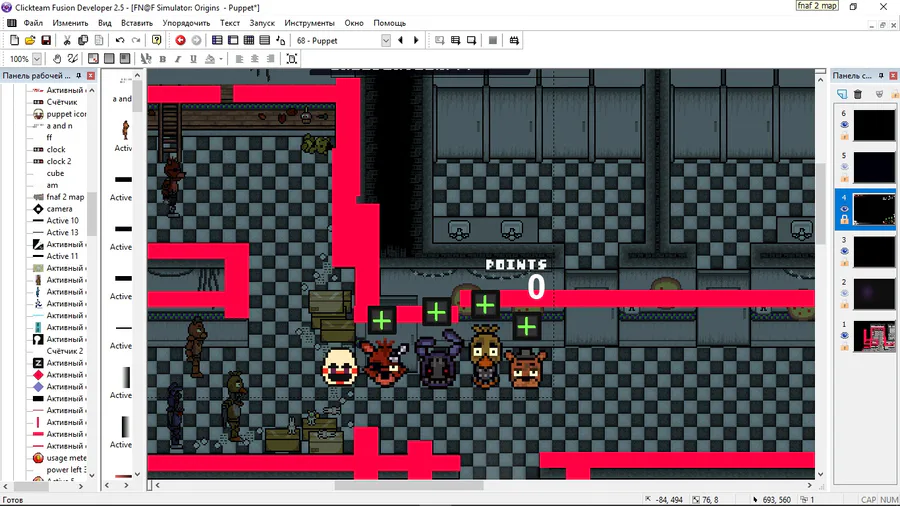This screenshot has height=506, width=900.
Task: Cut the selection with the scissors icon
Action: (67, 40)
